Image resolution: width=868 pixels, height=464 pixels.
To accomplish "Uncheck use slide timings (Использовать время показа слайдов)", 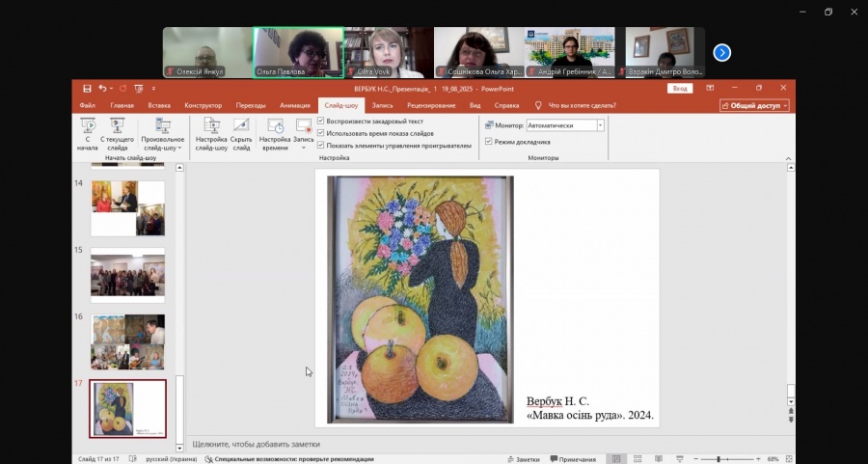I will pyautogui.click(x=321, y=133).
